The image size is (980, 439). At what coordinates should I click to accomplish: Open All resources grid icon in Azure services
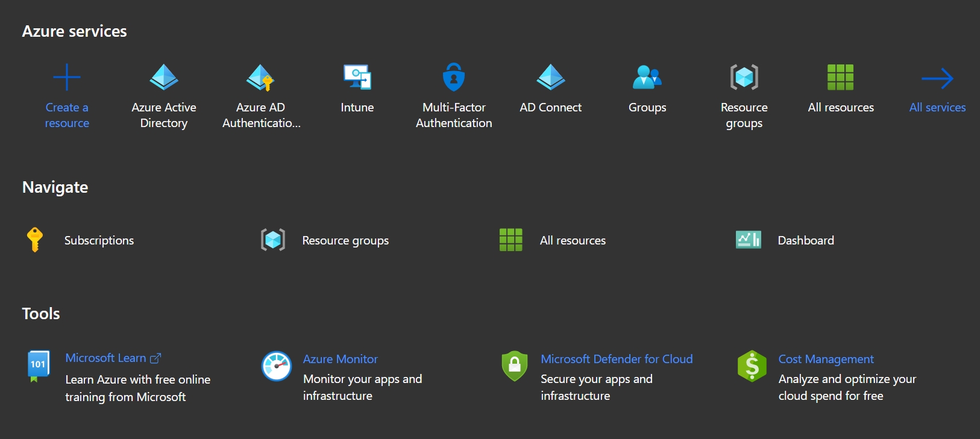tap(841, 77)
